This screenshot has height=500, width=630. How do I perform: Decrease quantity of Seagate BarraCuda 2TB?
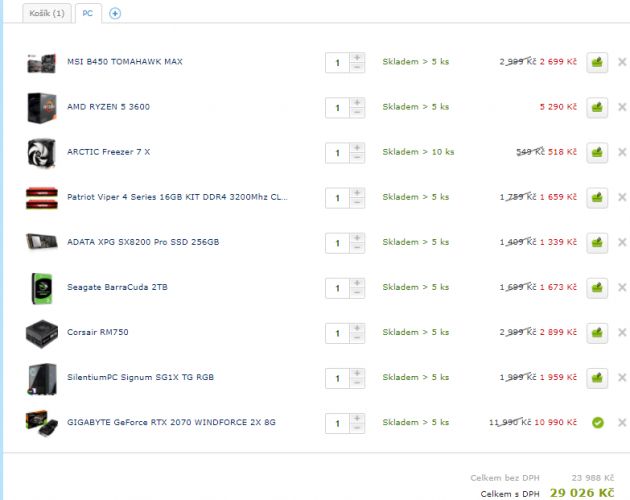[357, 293]
